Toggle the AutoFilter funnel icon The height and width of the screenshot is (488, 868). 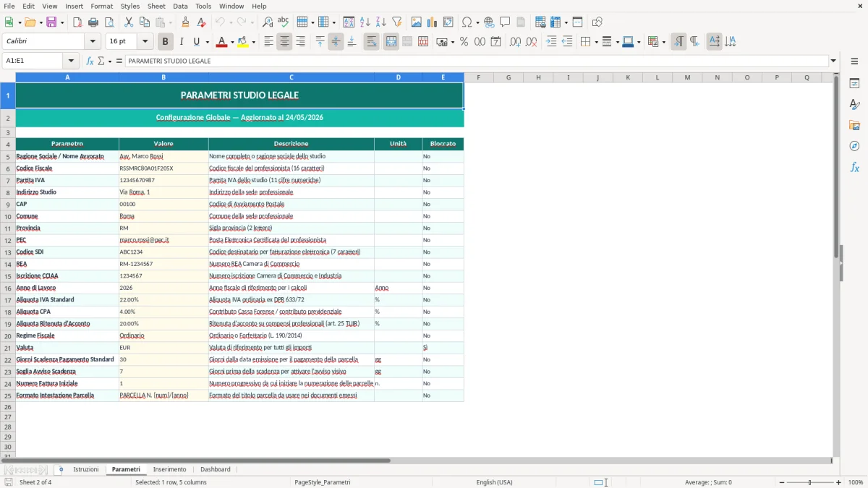(396, 22)
